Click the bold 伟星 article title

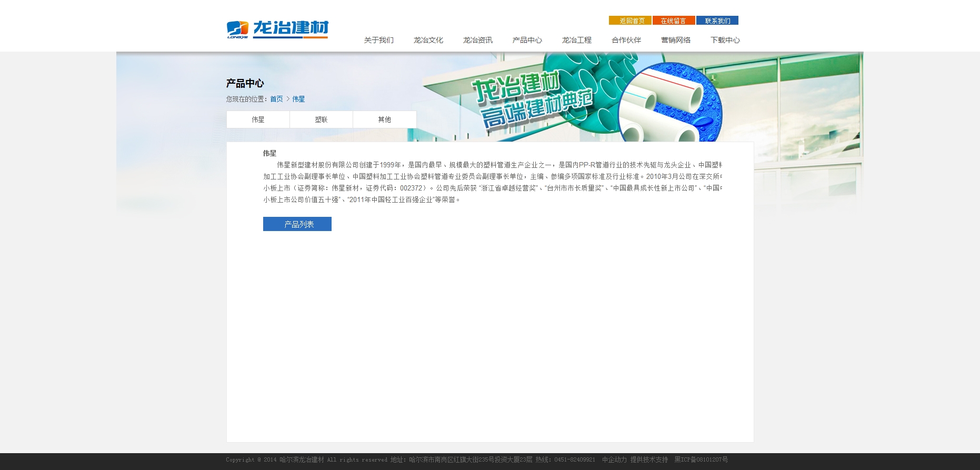(269, 153)
